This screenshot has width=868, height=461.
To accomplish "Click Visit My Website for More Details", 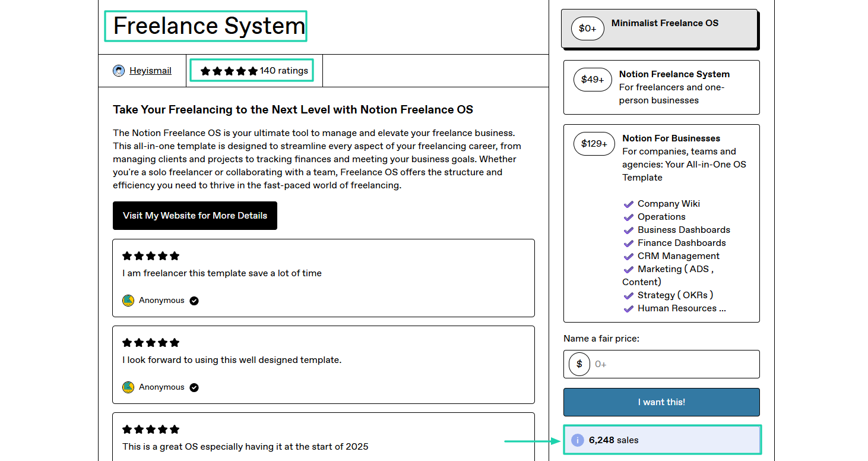I will point(195,216).
